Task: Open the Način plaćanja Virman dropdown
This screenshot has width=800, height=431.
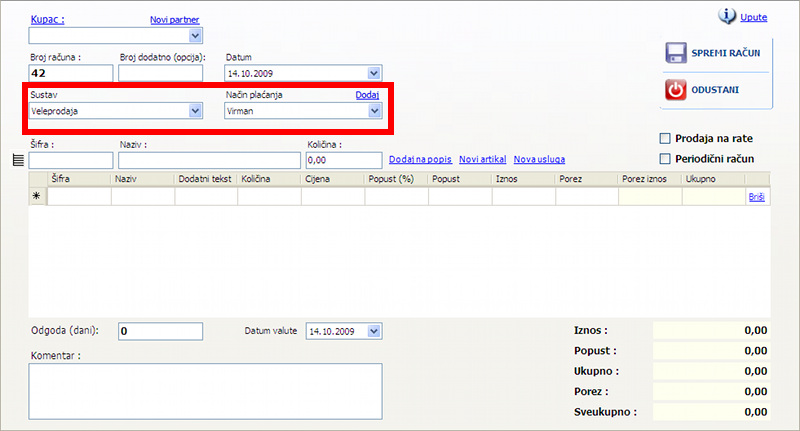Action: click(x=374, y=111)
